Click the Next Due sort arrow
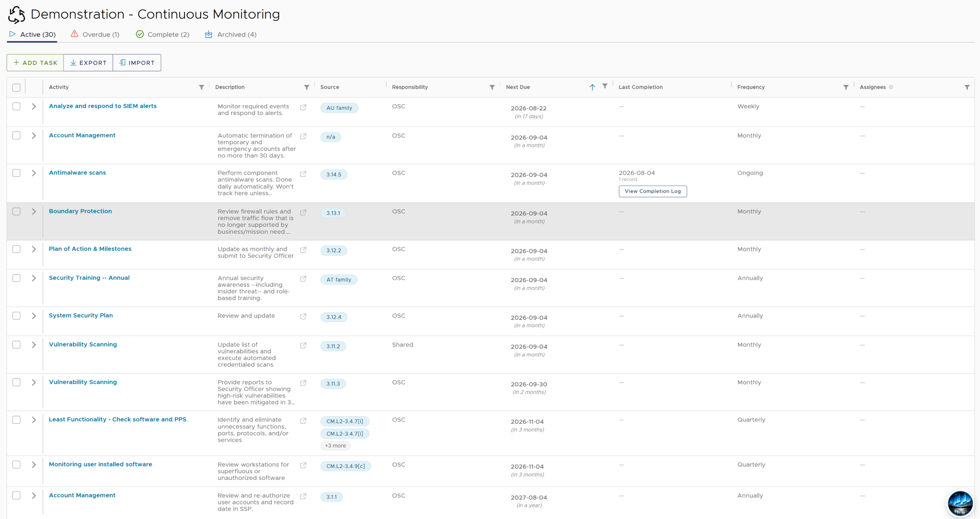The height and width of the screenshot is (519, 980). [x=592, y=87]
